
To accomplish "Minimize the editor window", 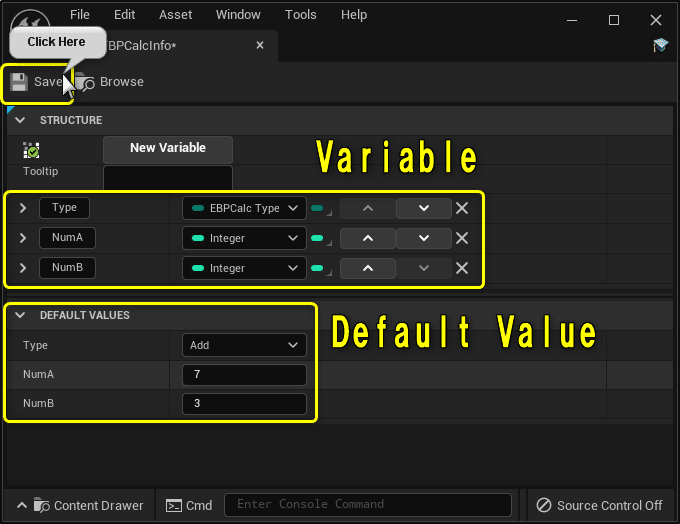I will click(x=572, y=20).
